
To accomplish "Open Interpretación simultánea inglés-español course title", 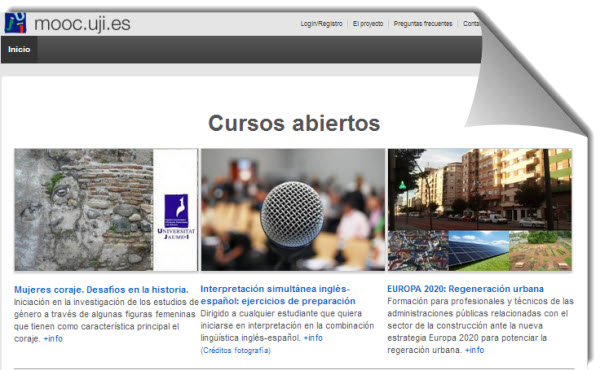I will (x=278, y=295).
